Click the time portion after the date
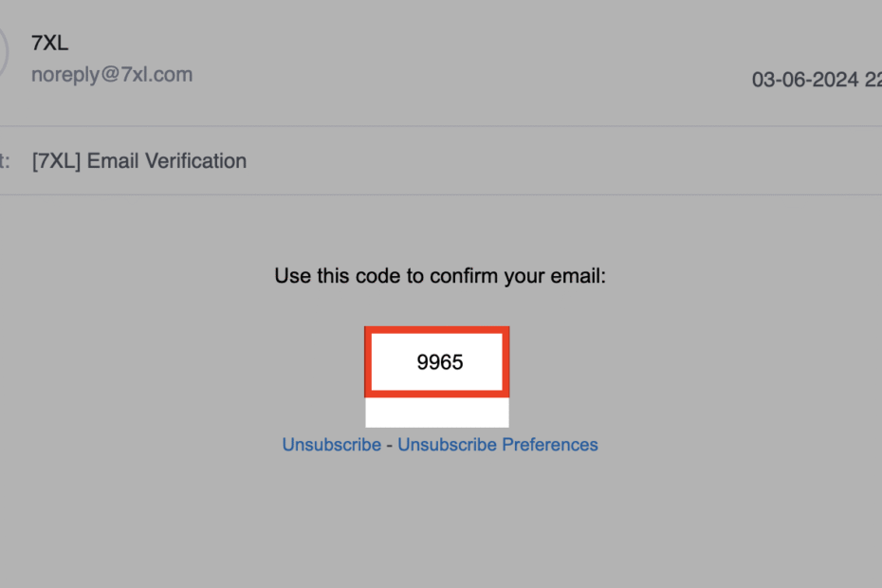The image size is (882, 588). pyautogui.click(x=871, y=80)
